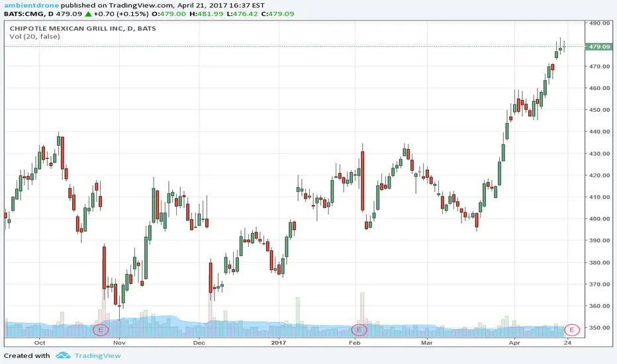Click the Vol (20, false) indicator label
Viewport: 617px width, 364px height.
tap(34, 36)
